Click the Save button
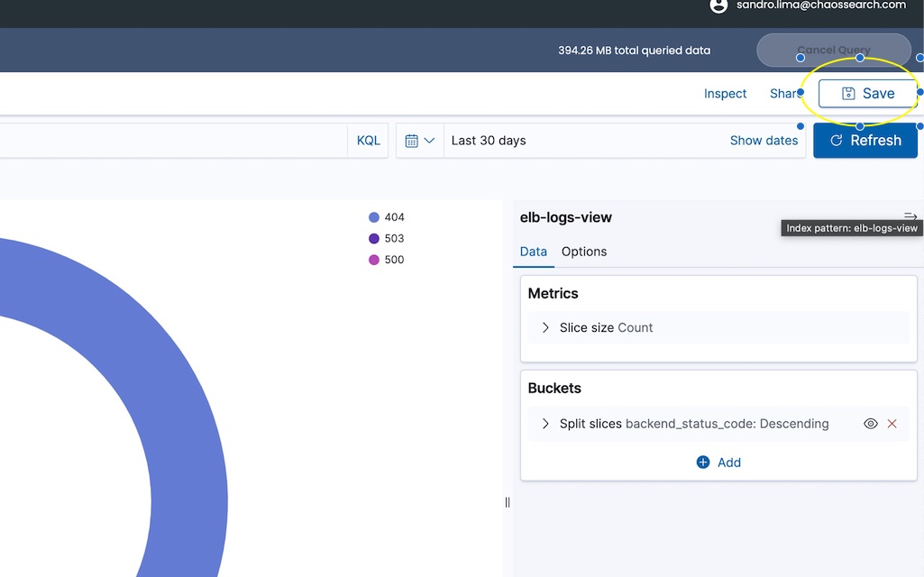Image resolution: width=924 pixels, height=577 pixels. [868, 93]
